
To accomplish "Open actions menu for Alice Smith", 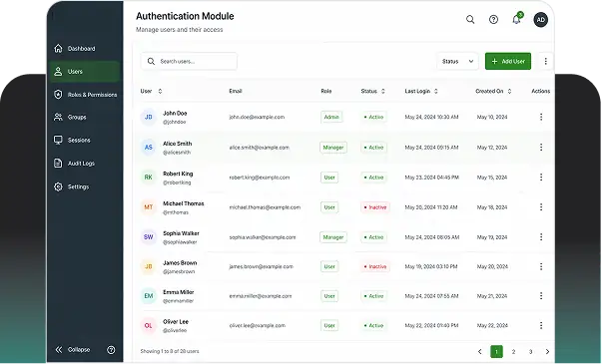I will [x=541, y=148].
